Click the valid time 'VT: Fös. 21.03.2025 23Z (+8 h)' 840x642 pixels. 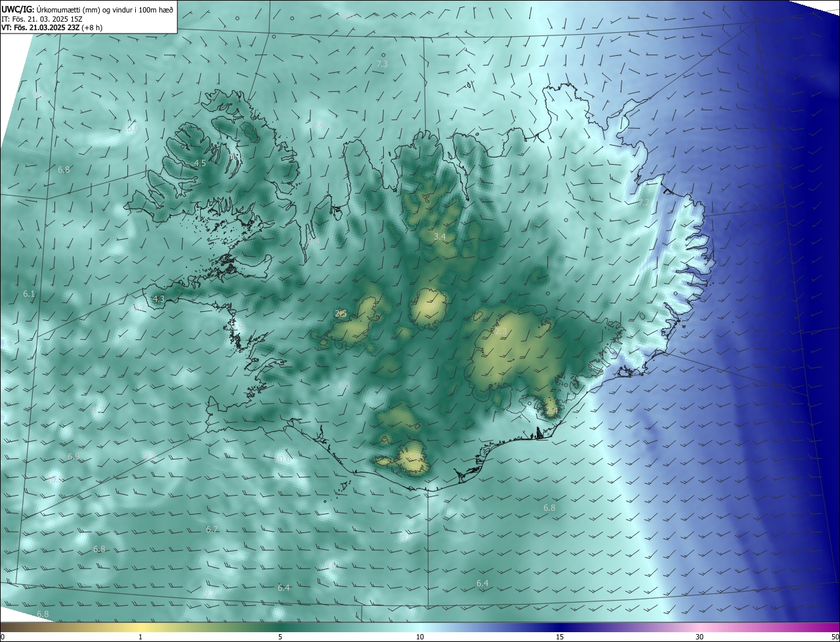52,28
